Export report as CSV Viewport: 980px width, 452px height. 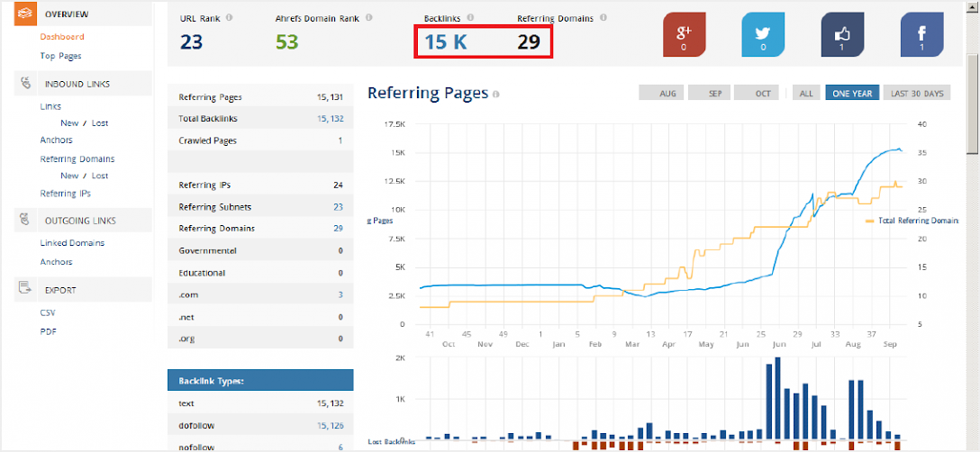point(48,312)
